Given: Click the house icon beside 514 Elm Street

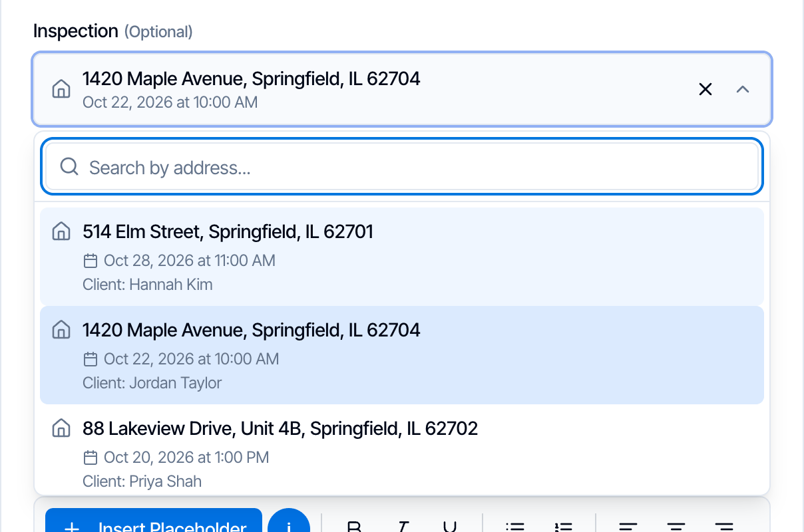Looking at the screenshot, I should point(61,231).
